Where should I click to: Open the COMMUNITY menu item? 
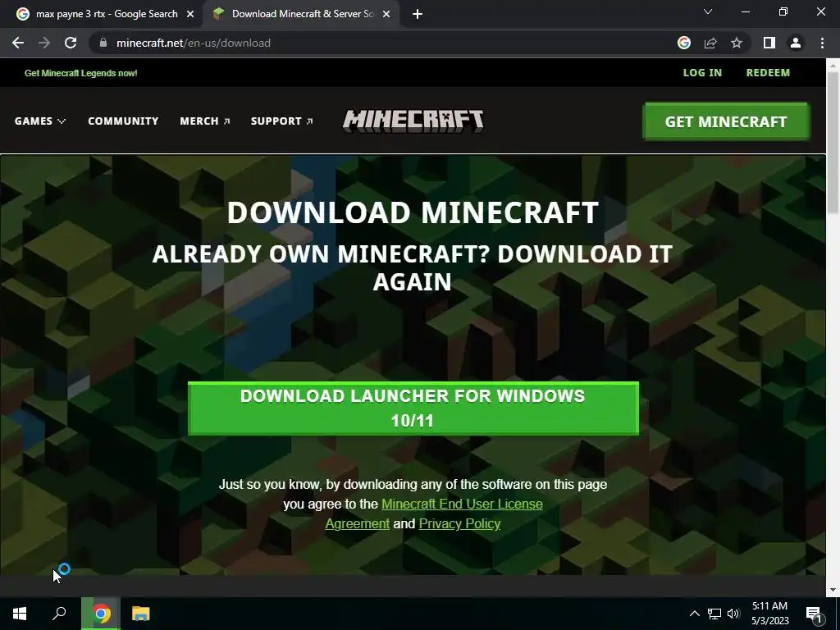tap(123, 121)
